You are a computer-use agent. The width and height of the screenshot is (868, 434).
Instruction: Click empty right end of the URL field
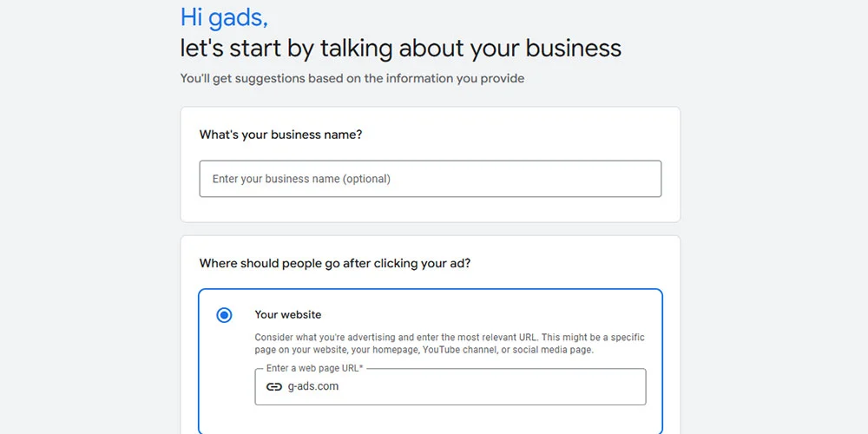tap(608, 387)
